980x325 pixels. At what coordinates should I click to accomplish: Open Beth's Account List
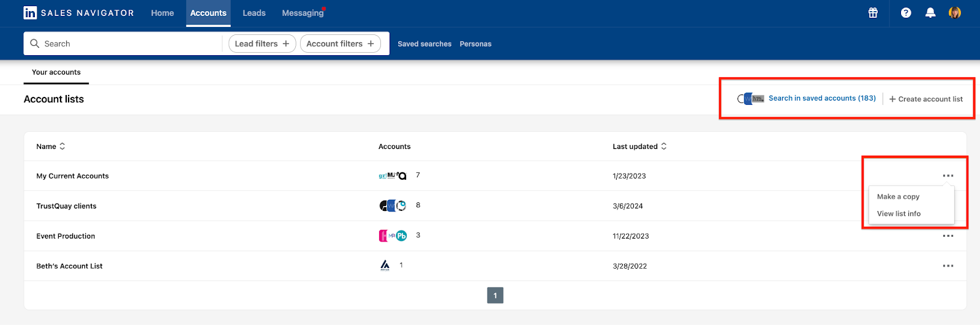tap(69, 266)
